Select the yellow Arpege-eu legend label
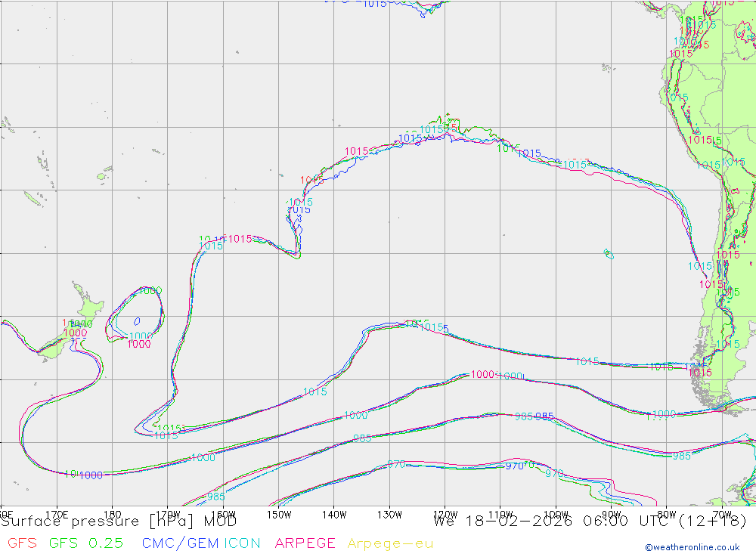 (390, 544)
